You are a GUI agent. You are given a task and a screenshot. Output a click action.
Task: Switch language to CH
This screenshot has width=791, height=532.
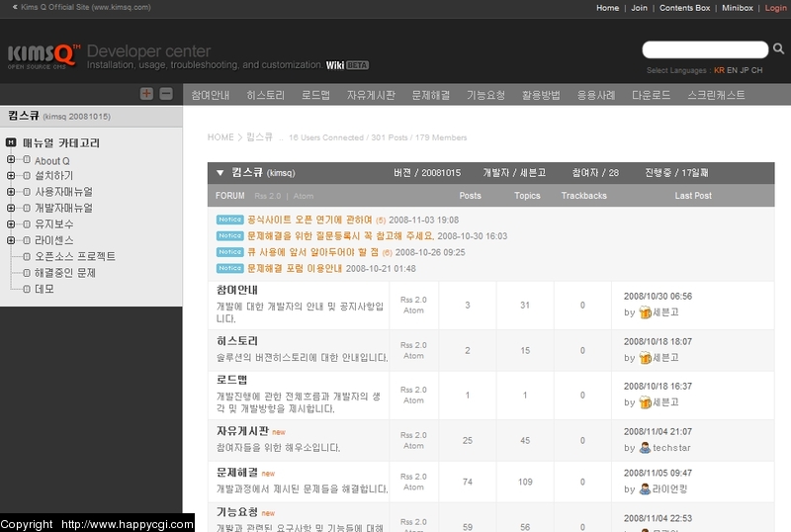(756, 70)
